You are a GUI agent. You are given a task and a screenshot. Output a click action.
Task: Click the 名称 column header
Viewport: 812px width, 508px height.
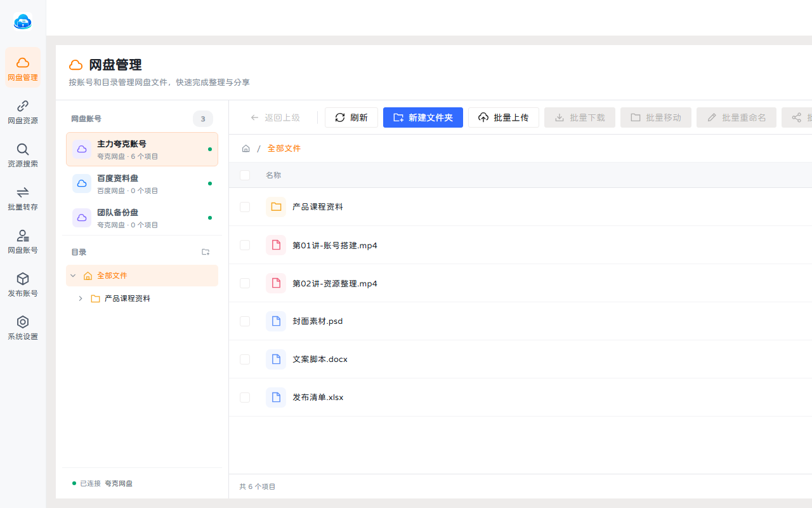click(273, 175)
